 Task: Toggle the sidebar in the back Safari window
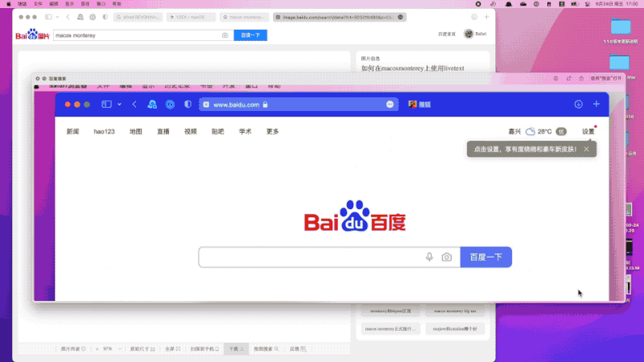coord(48,17)
